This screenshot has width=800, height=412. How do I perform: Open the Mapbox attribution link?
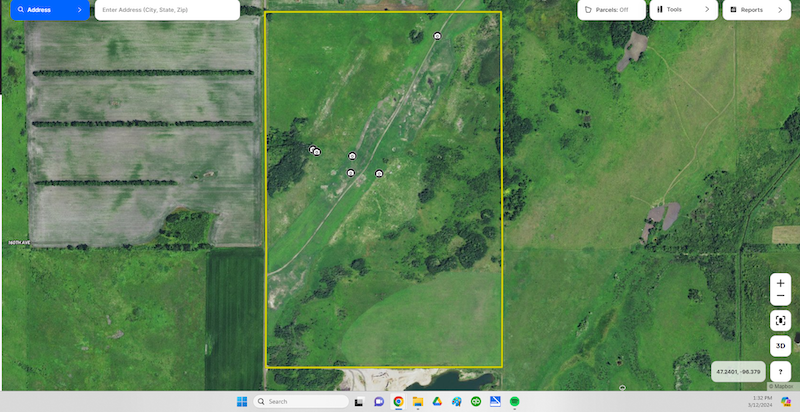point(779,386)
